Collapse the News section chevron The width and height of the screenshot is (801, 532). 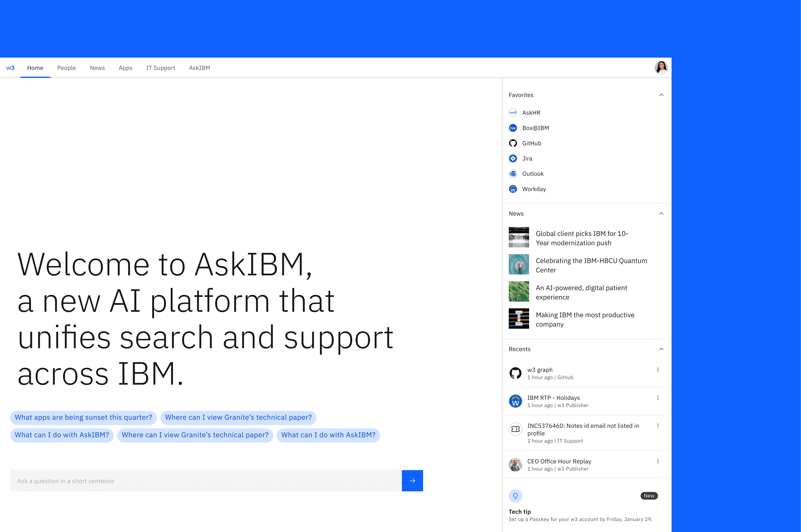[x=661, y=213]
